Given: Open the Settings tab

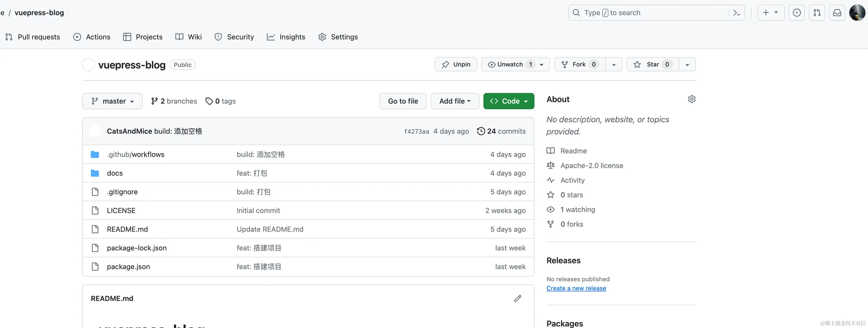Looking at the screenshot, I should pos(338,37).
